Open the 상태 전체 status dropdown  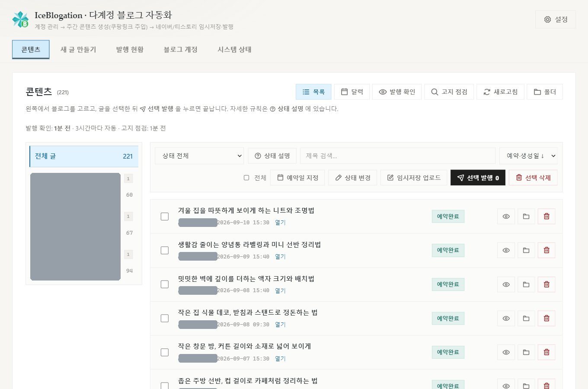[199, 156]
